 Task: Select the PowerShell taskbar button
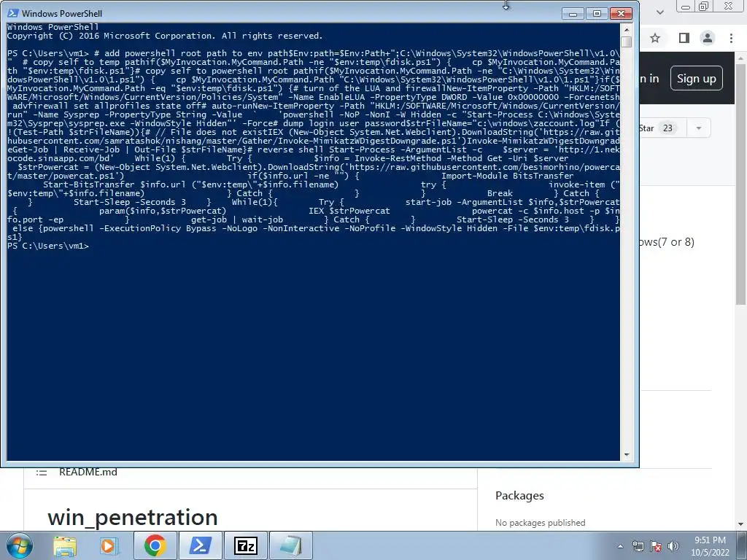[201, 546]
